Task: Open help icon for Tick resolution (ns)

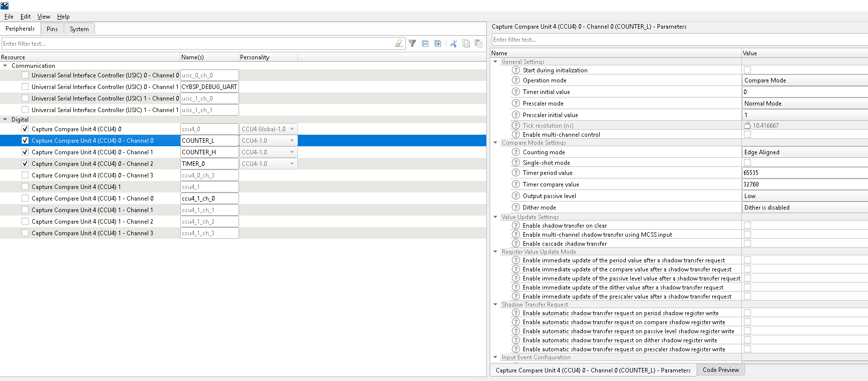Action: [516, 126]
